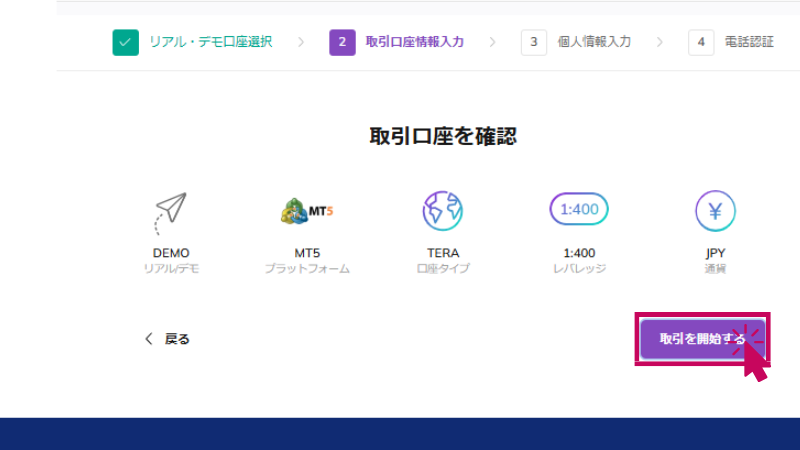Image resolution: width=800 pixels, height=450 pixels.
Task: Click the 1:400 text below the badge
Action: pyautogui.click(x=579, y=253)
